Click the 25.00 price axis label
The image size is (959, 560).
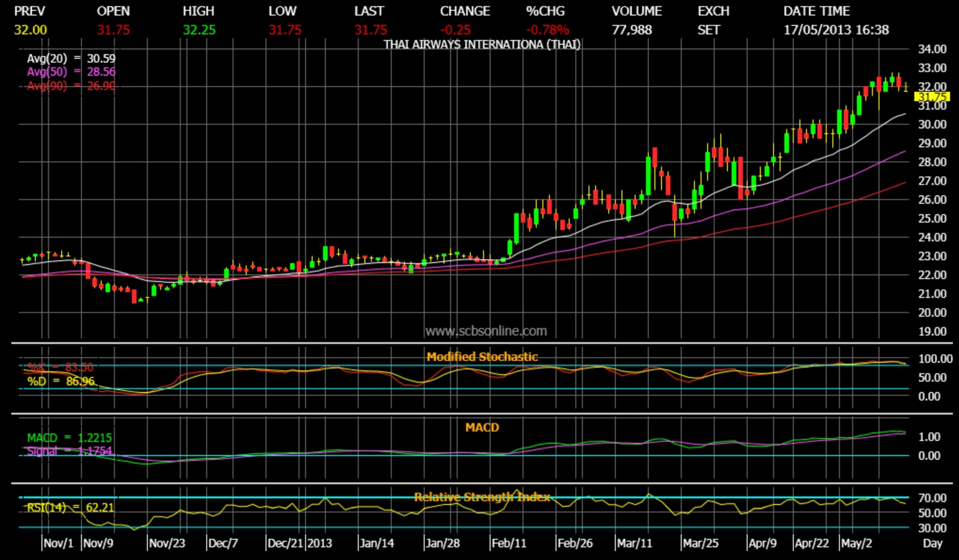[932, 218]
